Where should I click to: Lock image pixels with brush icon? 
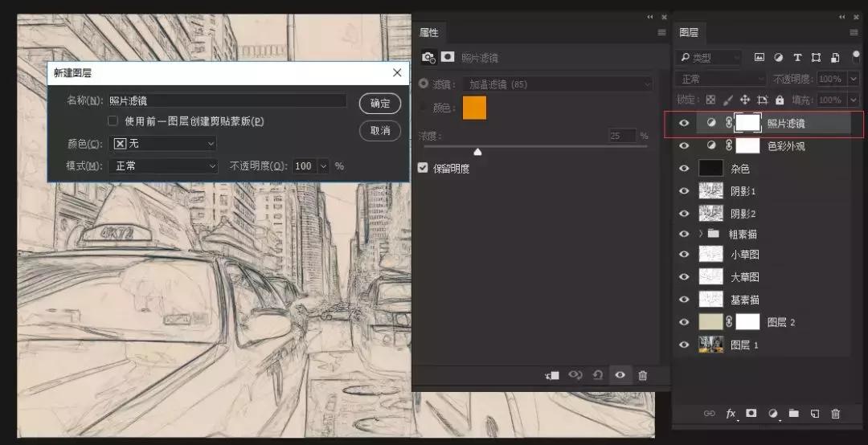pos(728,100)
